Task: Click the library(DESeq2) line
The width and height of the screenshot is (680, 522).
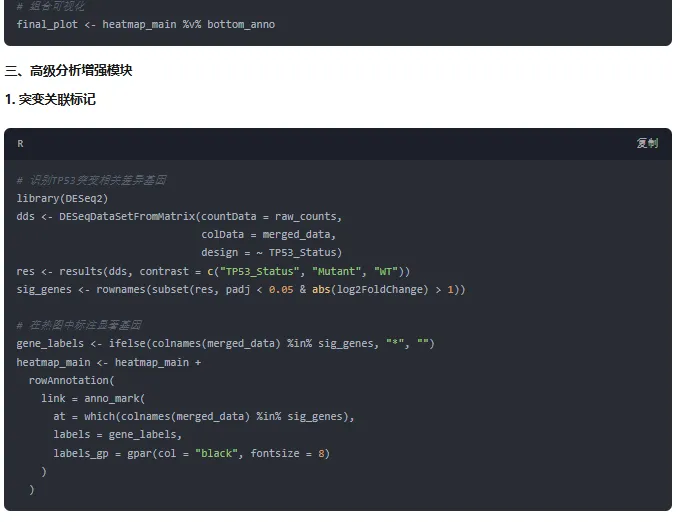Action: (62, 198)
